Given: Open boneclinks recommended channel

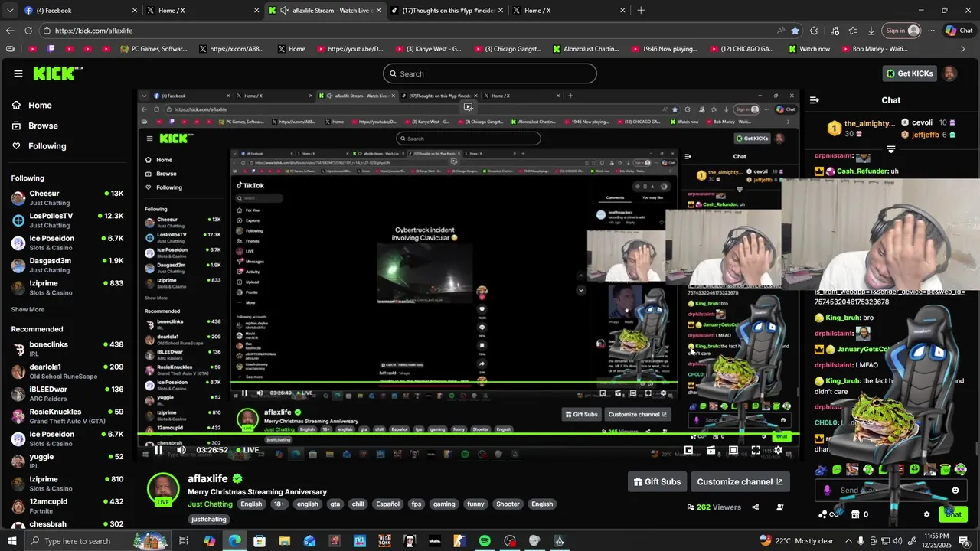Looking at the screenshot, I should [x=67, y=349].
